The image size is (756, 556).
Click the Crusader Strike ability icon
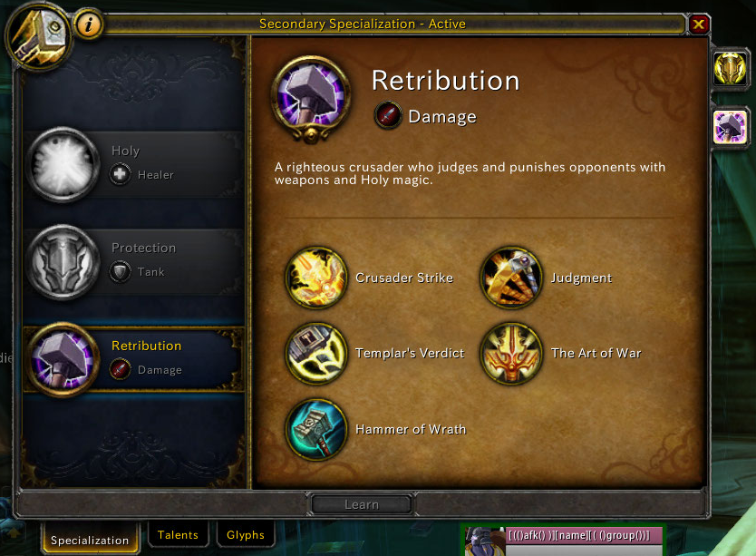tap(316, 278)
